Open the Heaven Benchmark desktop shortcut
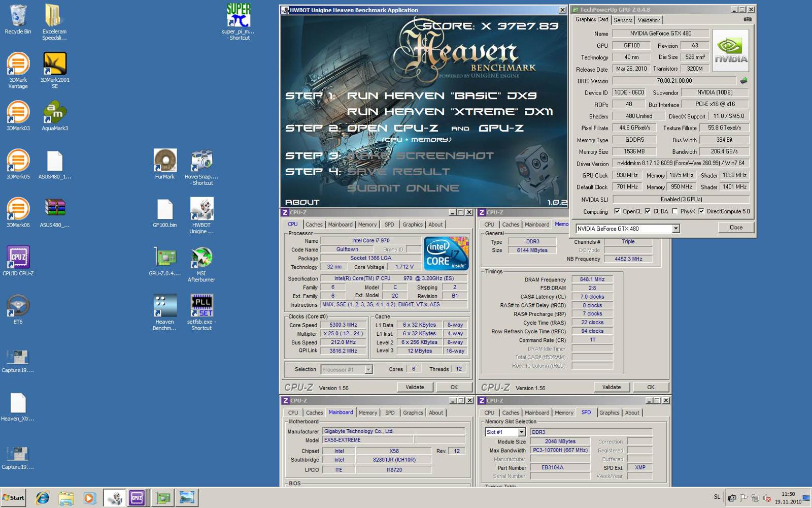The image size is (812, 508). pyautogui.click(x=165, y=312)
